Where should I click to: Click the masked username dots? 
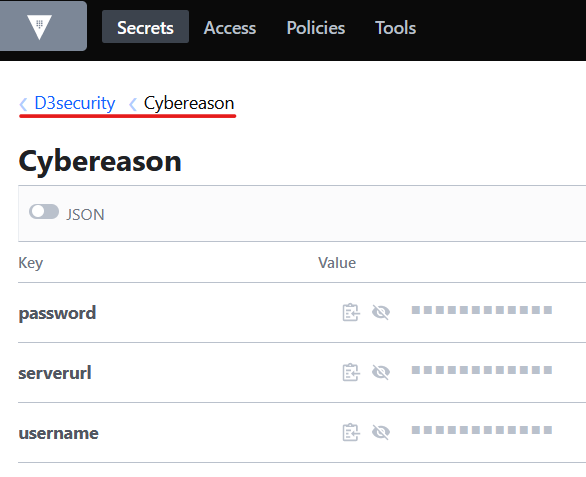coord(482,430)
